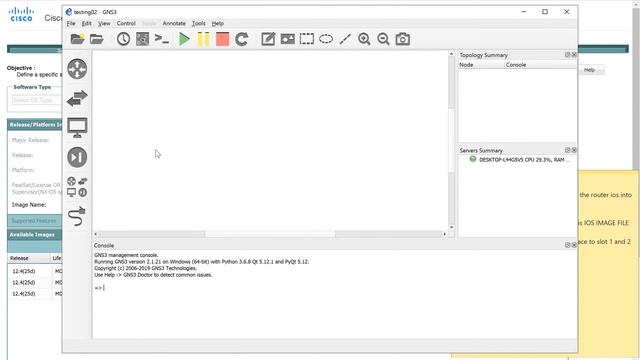Click the Console column header in Topology Summary
The height and width of the screenshot is (360, 640).
tap(540, 65)
